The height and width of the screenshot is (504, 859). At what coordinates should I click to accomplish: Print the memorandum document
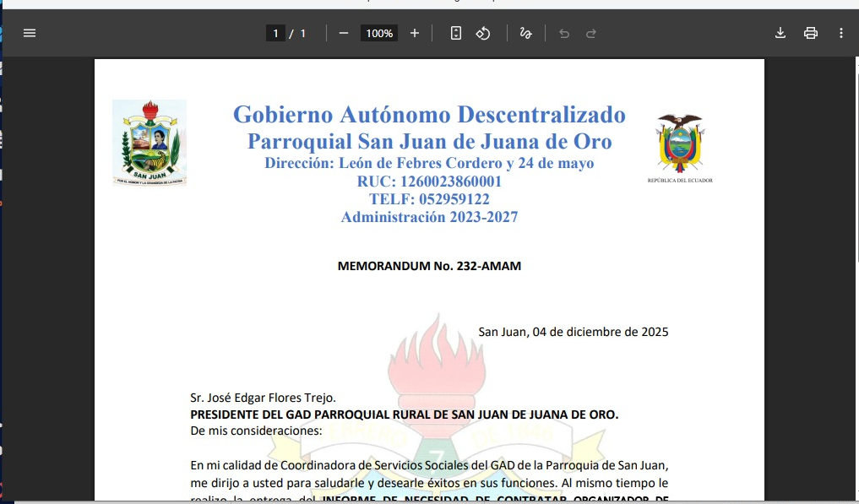pos(811,33)
